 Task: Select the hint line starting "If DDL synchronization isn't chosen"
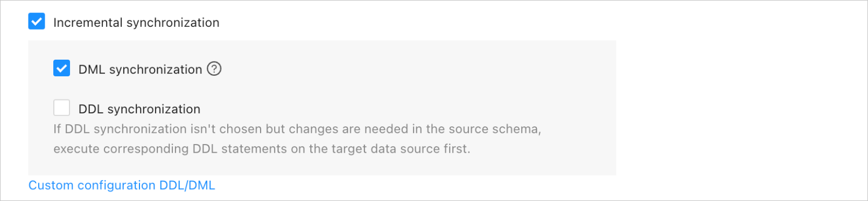pos(297,129)
